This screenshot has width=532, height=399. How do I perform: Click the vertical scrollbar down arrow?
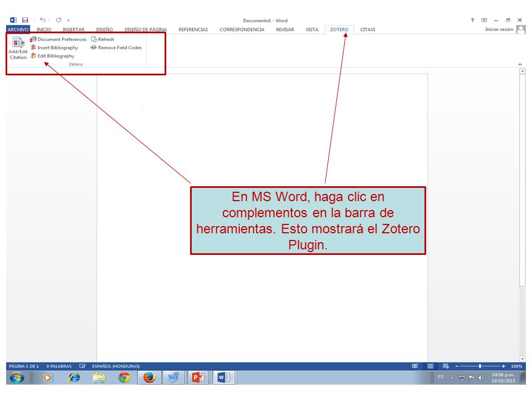pos(522,359)
